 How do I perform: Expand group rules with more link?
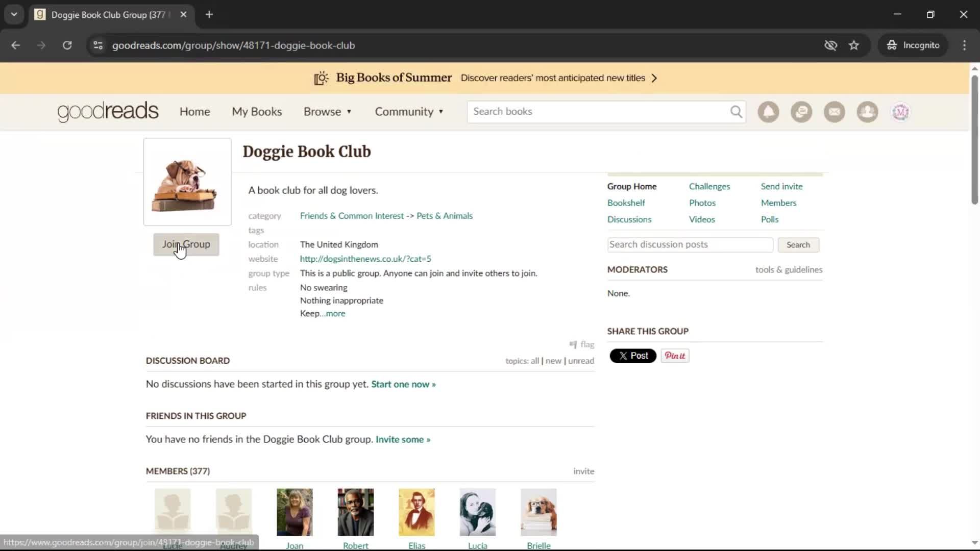tap(335, 314)
